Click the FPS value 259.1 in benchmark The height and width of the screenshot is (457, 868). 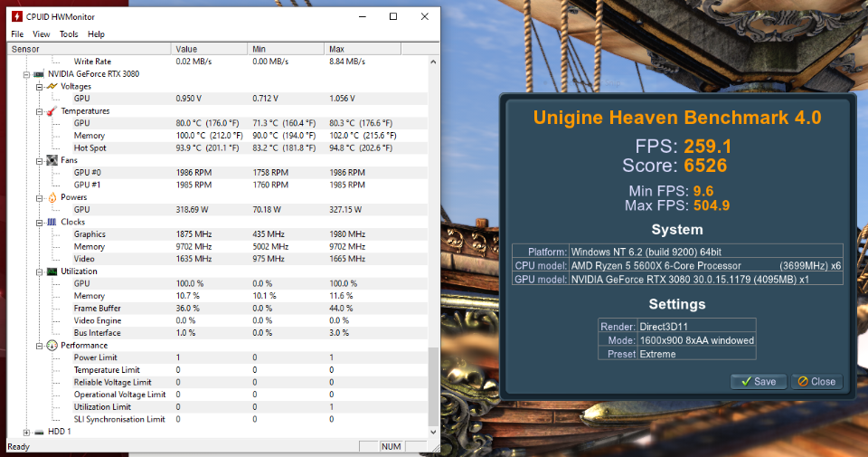coord(707,147)
